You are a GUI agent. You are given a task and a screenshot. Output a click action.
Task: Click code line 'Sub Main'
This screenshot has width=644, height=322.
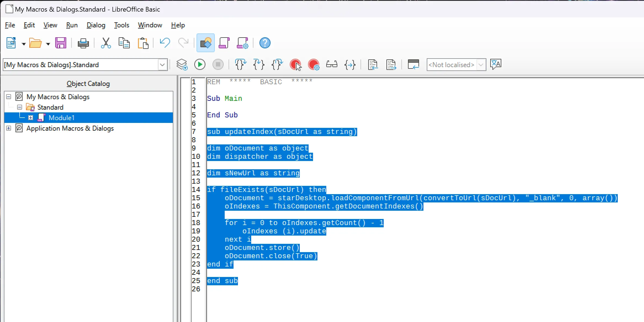pyautogui.click(x=224, y=99)
